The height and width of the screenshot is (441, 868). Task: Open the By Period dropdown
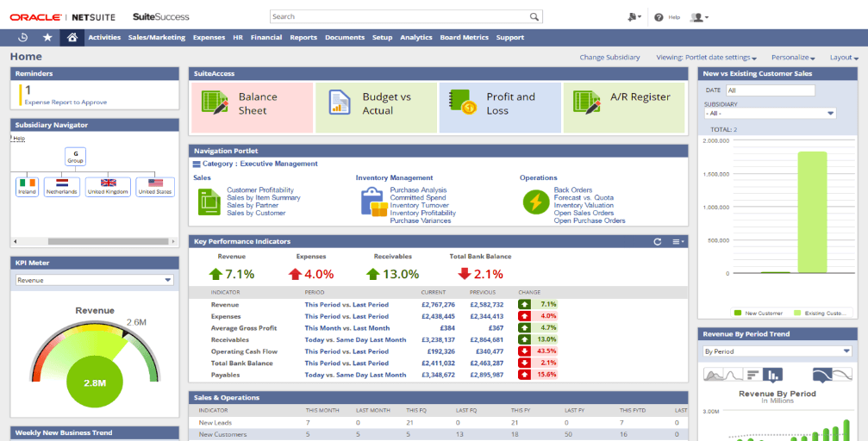click(777, 351)
